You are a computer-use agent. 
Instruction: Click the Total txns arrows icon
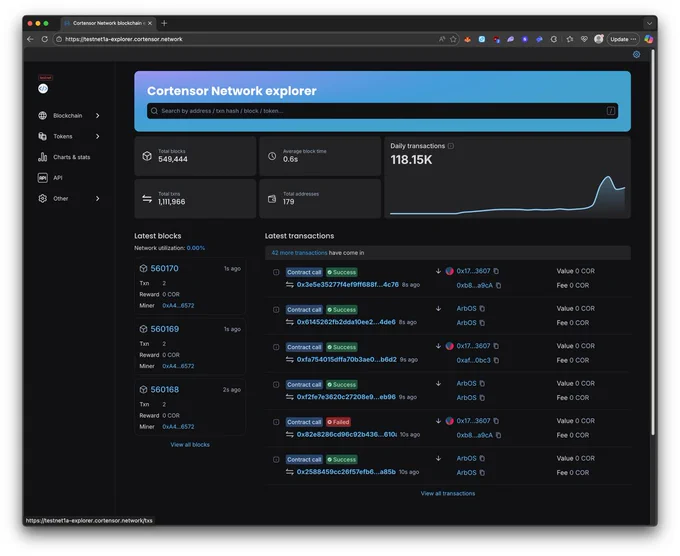pyautogui.click(x=147, y=199)
